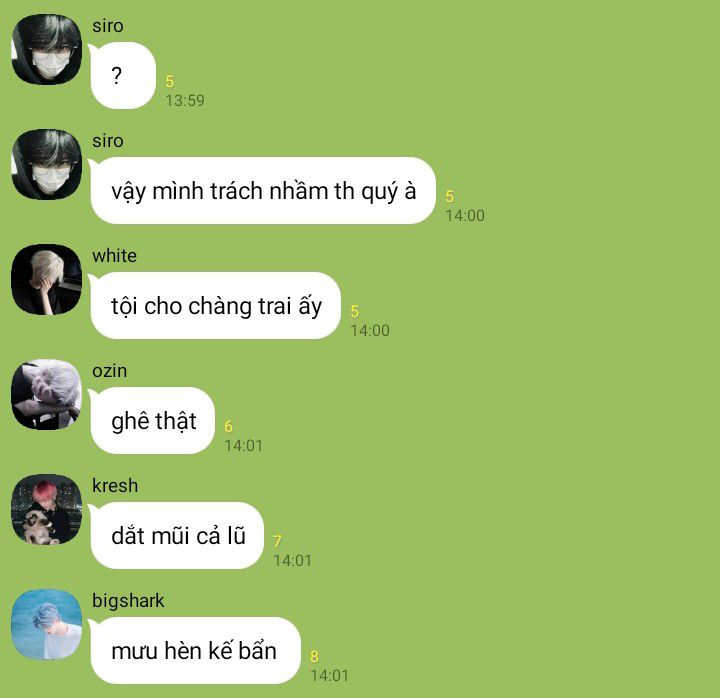Click the username 'white'

click(114, 256)
